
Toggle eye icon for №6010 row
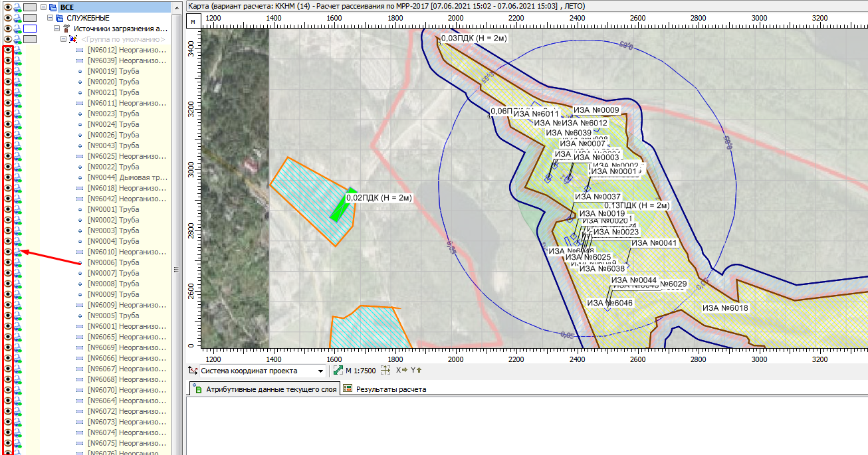pos(7,252)
